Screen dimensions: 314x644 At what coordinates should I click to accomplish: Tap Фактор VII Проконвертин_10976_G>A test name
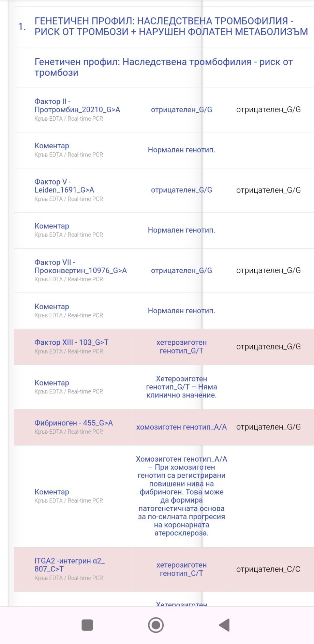[80, 267]
